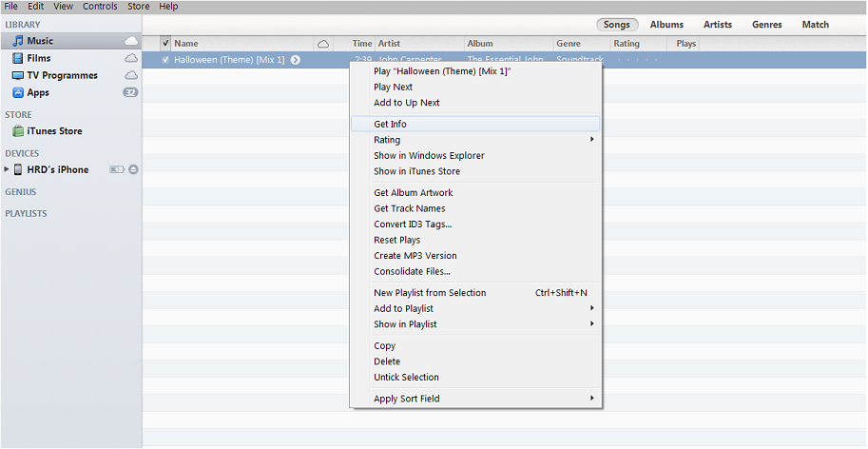Screen dimensions: 868x449
Task: Set rating dots for Halloween (Theme) row
Action: click(638, 60)
